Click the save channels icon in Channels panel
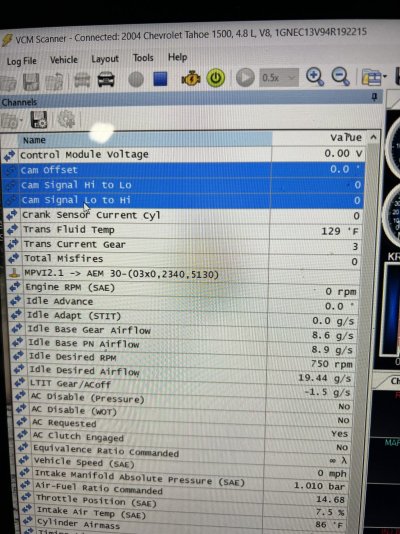Image resolution: width=400 pixels, height=534 pixels. [x=39, y=120]
